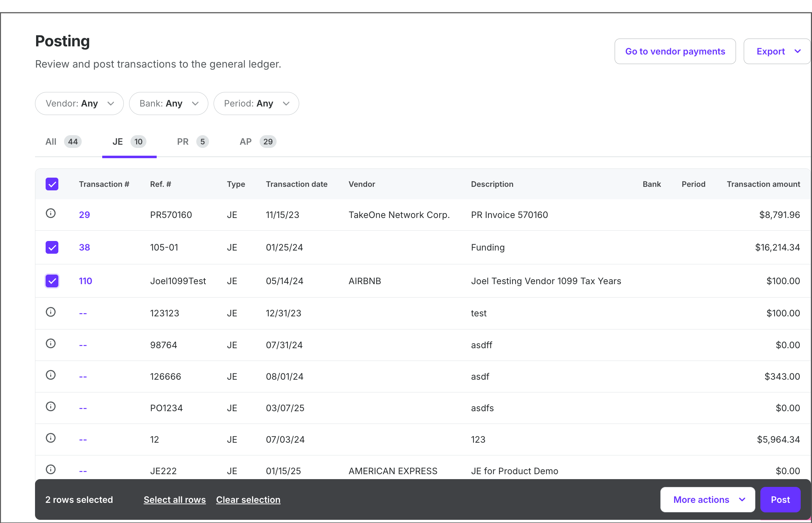The width and height of the screenshot is (812, 523).
Task: Open the Bank filter dropdown
Action: 169,103
